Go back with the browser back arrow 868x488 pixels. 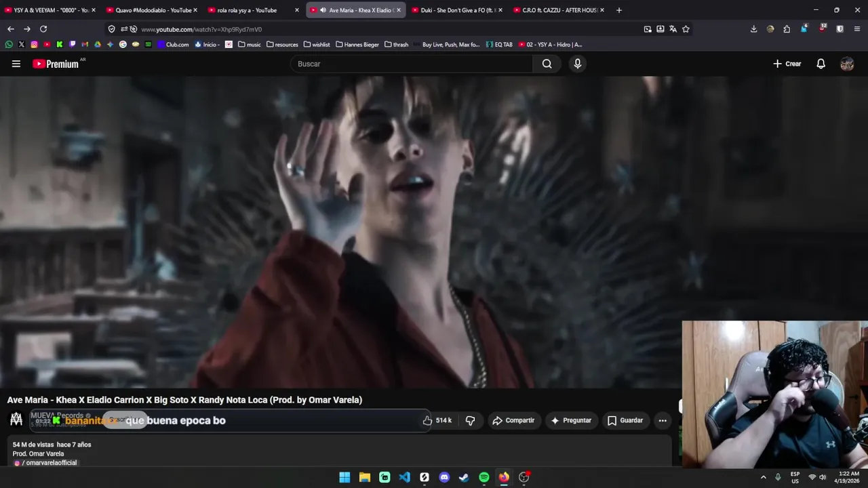point(10,29)
